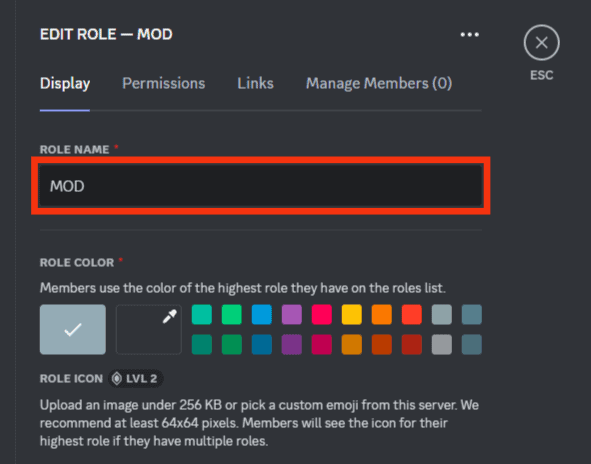Pick the dark red color swatch

pyautogui.click(x=412, y=345)
